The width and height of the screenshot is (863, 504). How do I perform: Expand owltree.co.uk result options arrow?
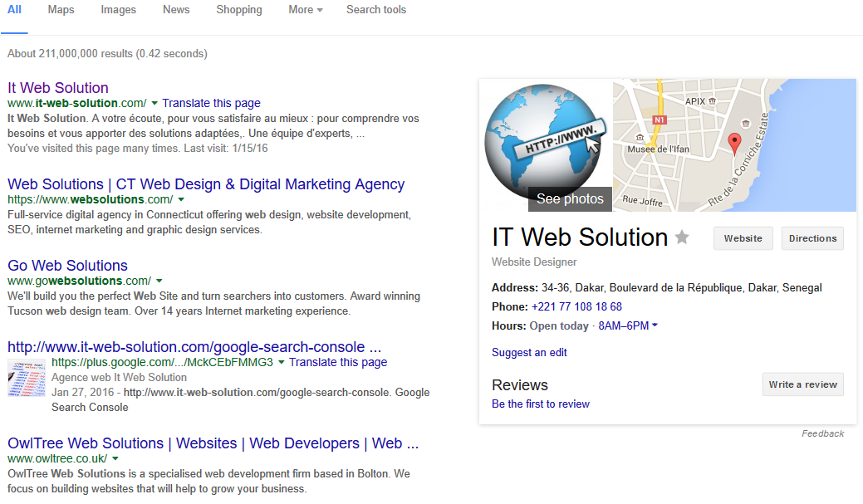tap(115, 459)
